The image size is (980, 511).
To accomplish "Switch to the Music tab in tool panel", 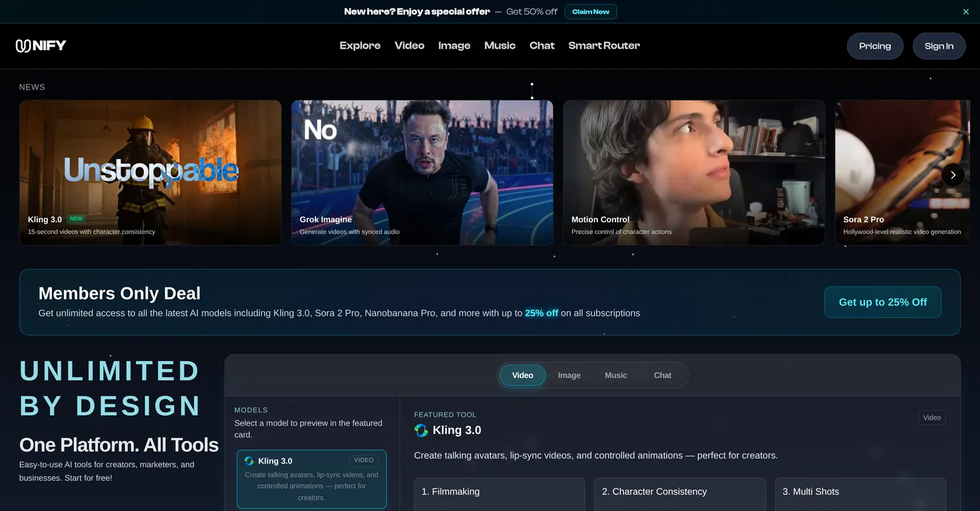I will click(616, 375).
